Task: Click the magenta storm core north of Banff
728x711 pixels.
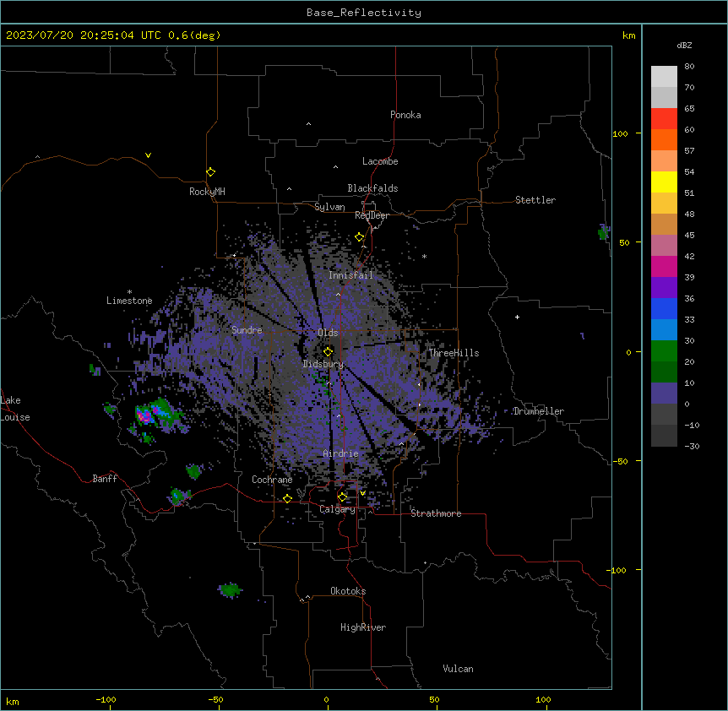Action: pos(145,416)
